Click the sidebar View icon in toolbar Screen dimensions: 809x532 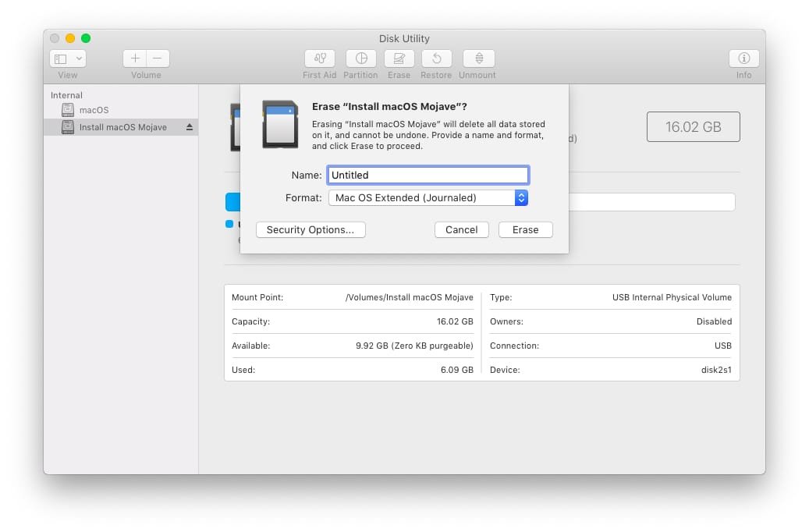(x=61, y=59)
